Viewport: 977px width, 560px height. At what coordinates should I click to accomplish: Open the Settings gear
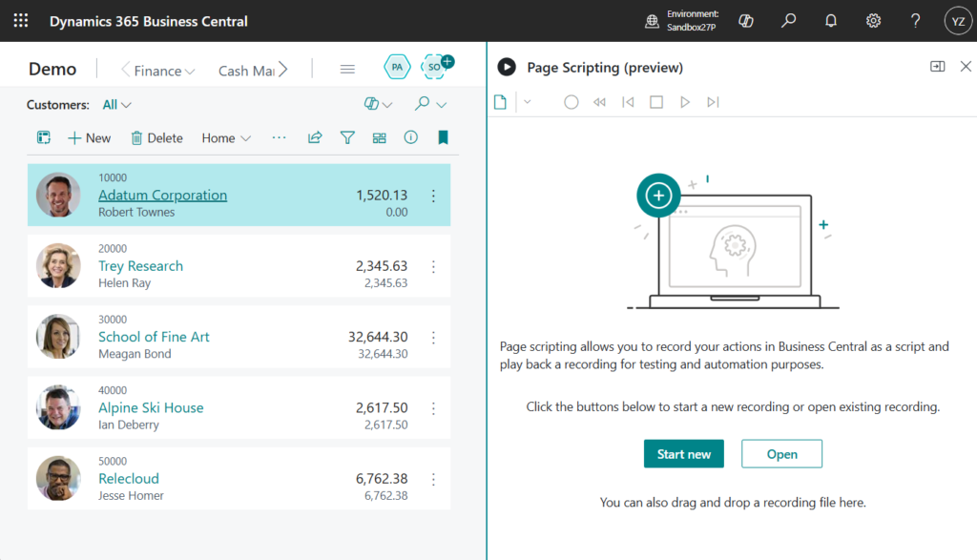pyautogui.click(x=873, y=20)
